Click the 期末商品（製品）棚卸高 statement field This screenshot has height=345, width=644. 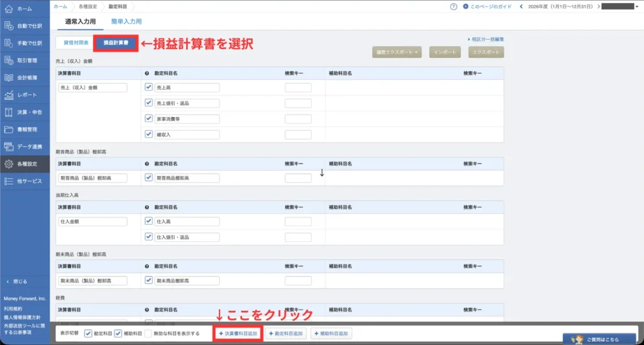pos(93,281)
